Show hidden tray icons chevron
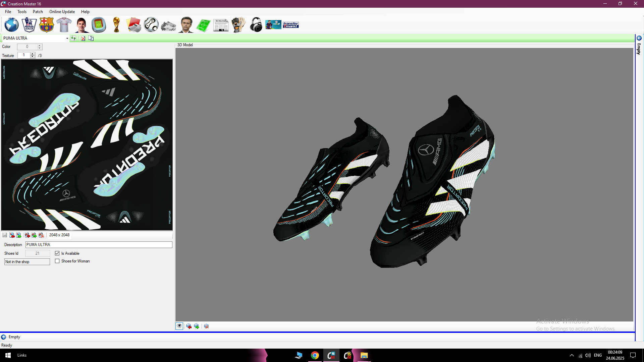Screen dimensions: 644x362 pyautogui.click(x=572, y=355)
